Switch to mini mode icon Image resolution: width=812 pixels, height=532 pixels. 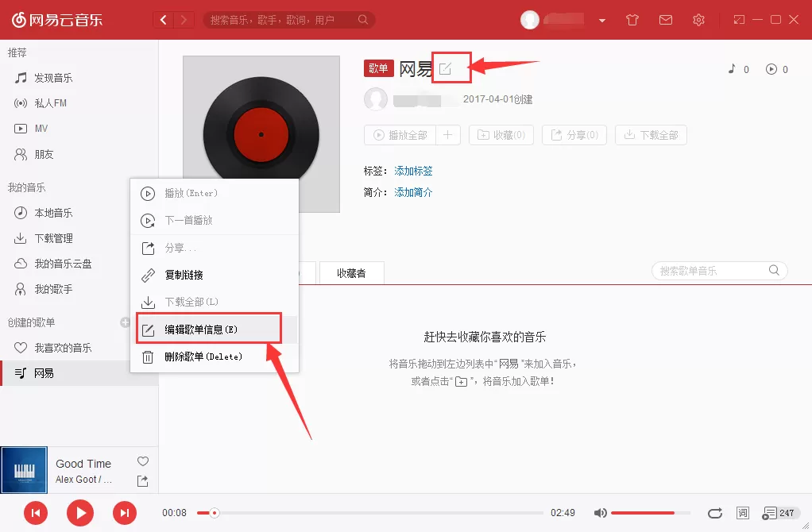(x=739, y=20)
